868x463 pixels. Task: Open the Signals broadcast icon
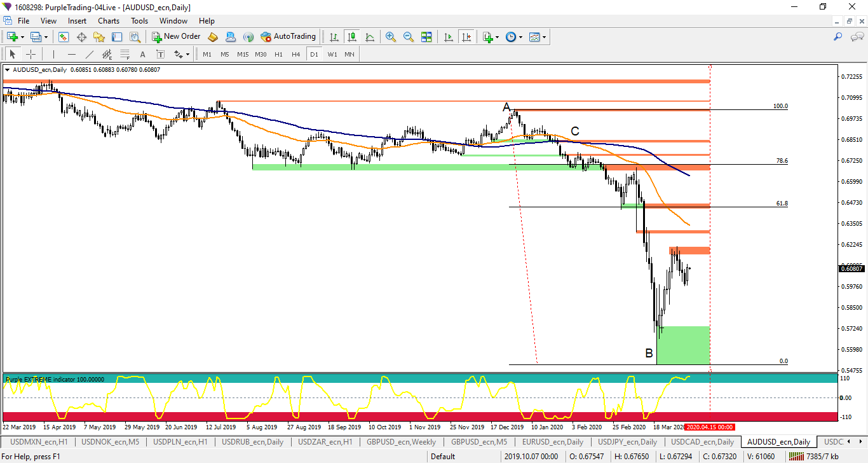[x=248, y=37]
